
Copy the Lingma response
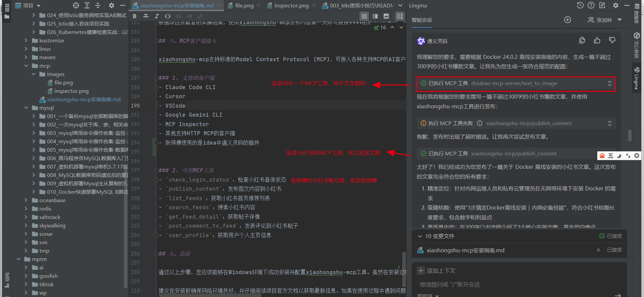tap(582, 40)
